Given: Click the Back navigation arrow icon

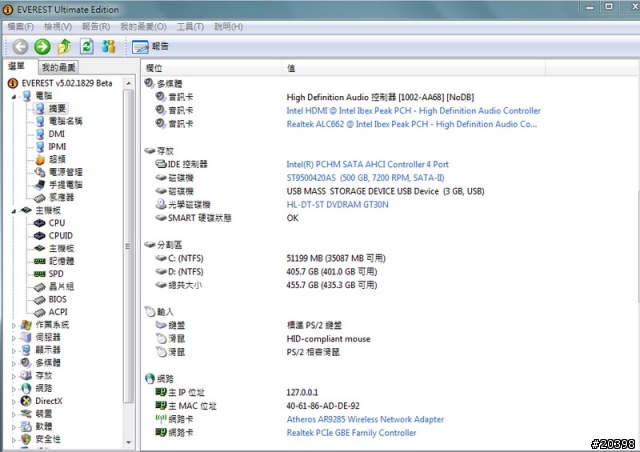Looking at the screenshot, I should click(20, 47).
